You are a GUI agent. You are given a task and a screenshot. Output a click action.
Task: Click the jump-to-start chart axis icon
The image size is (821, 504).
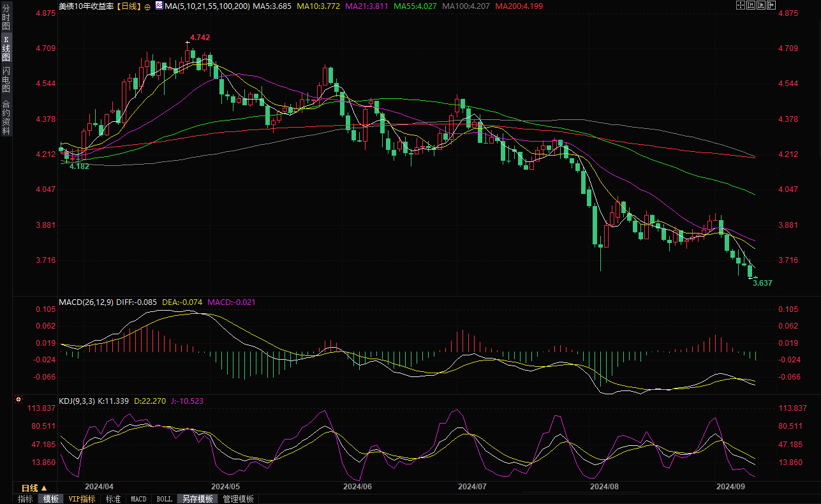(x=751, y=5)
